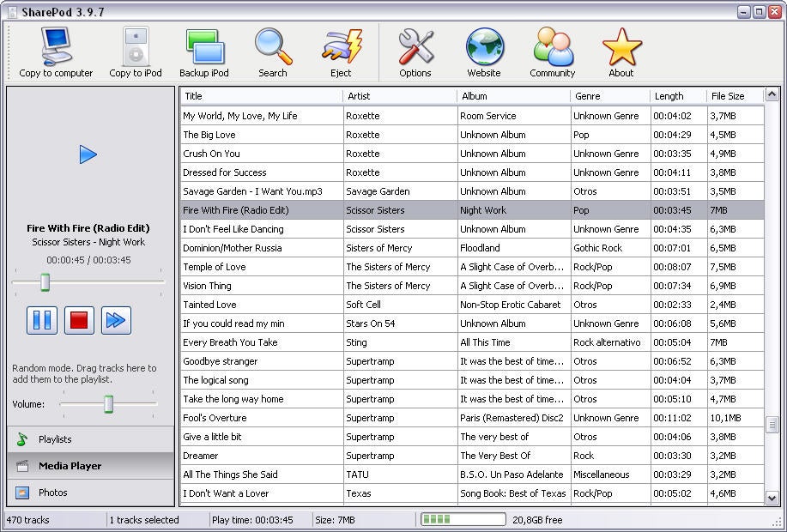This screenshot has width=787, height=532.
Task: Switch to the Photos panel
Action: tap(90, 493)
